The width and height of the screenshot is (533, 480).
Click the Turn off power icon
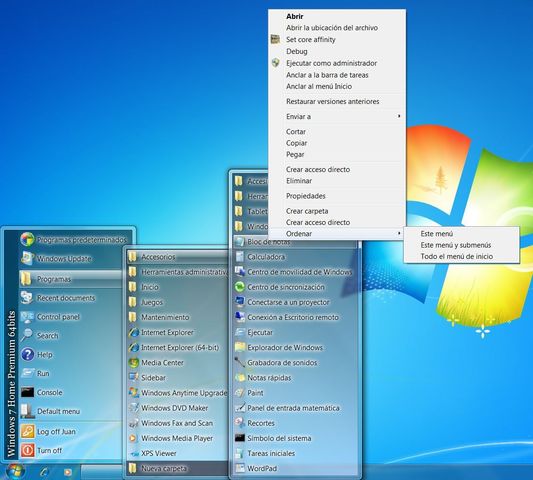tap(27, 450)
